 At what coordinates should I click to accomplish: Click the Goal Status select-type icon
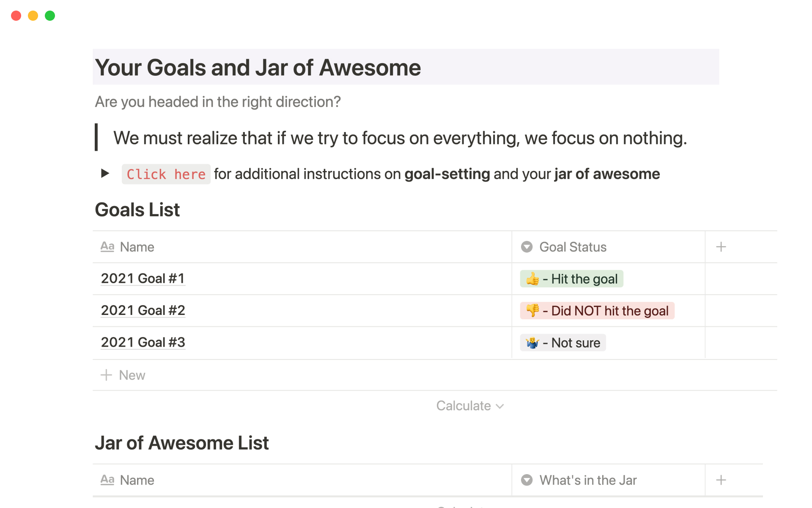pyautogui.click(x=527, y=247)
